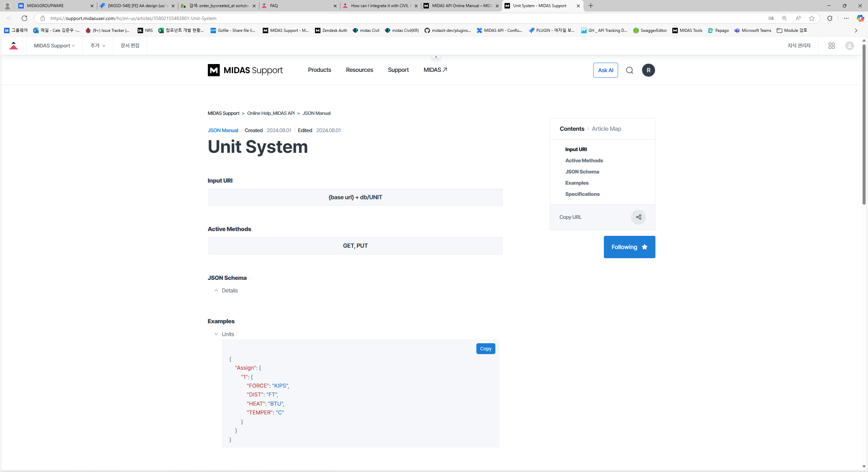
Task: Click the share icon beside Copy URL
Action: (x=638, y=217)
